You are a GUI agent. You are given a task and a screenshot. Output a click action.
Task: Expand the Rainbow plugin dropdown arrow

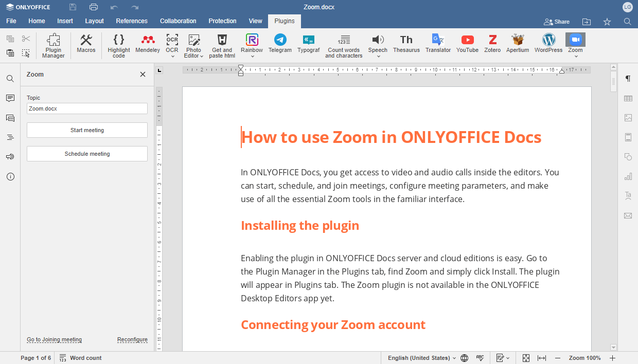pyautogui.click(x=252, y=57)
